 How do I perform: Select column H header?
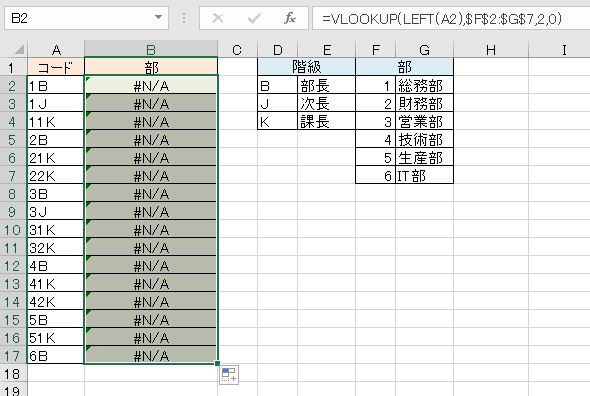tap(491, 49)
